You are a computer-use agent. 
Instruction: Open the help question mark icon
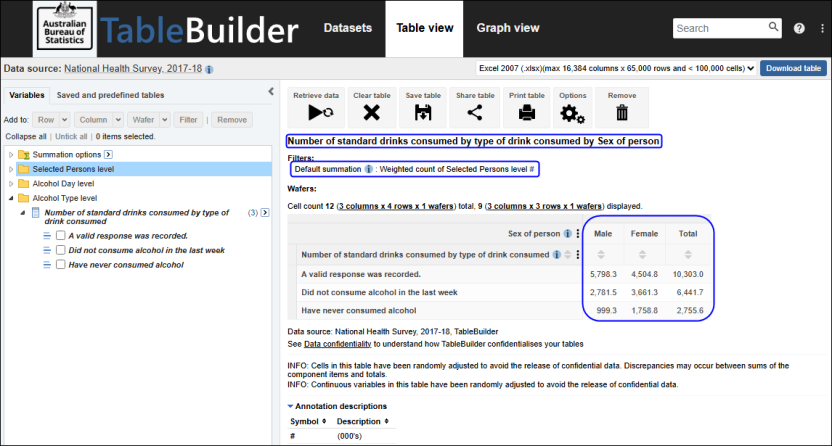[799, 29]
